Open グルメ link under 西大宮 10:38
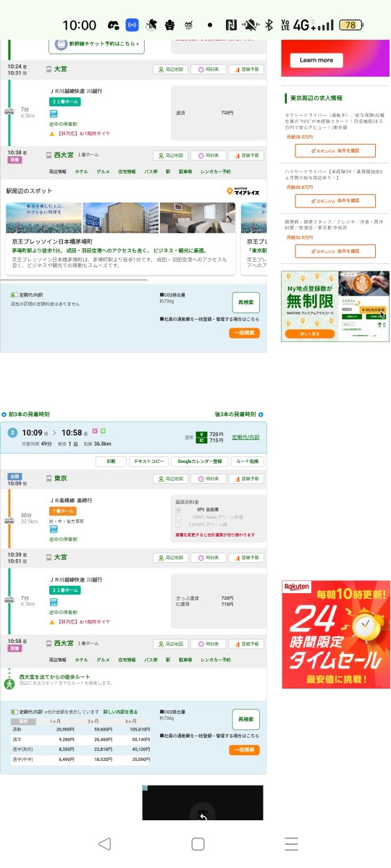Viewport: 391px width, 868px height. [x=103, y=172]
